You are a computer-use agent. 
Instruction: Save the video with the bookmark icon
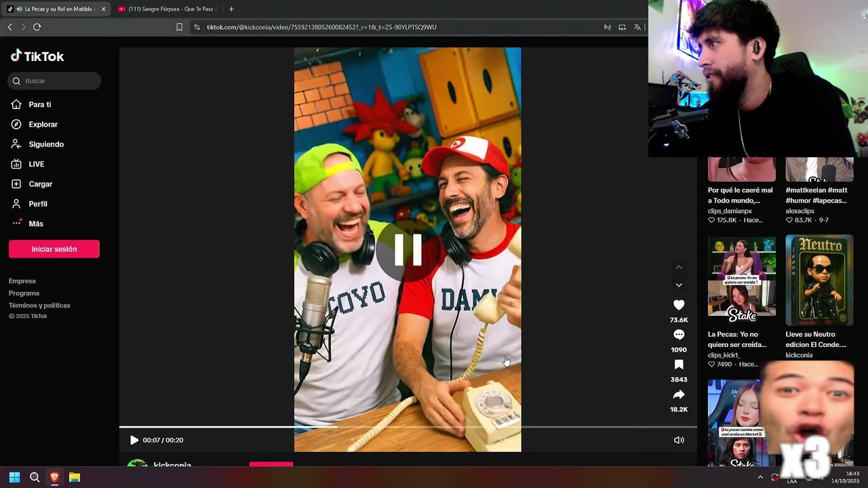click(x=679, y=365)
